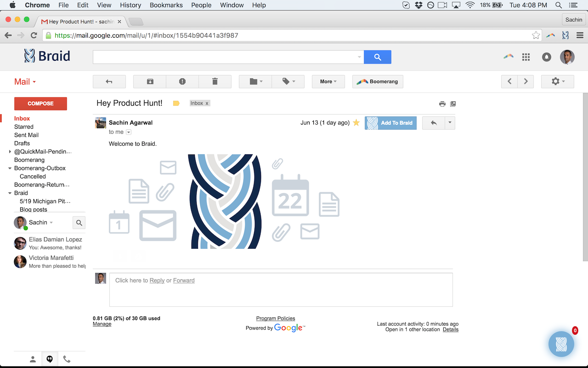Click the COMPOSE button
The height and width of the screenshot is (368, 588).
coord(40,103)
